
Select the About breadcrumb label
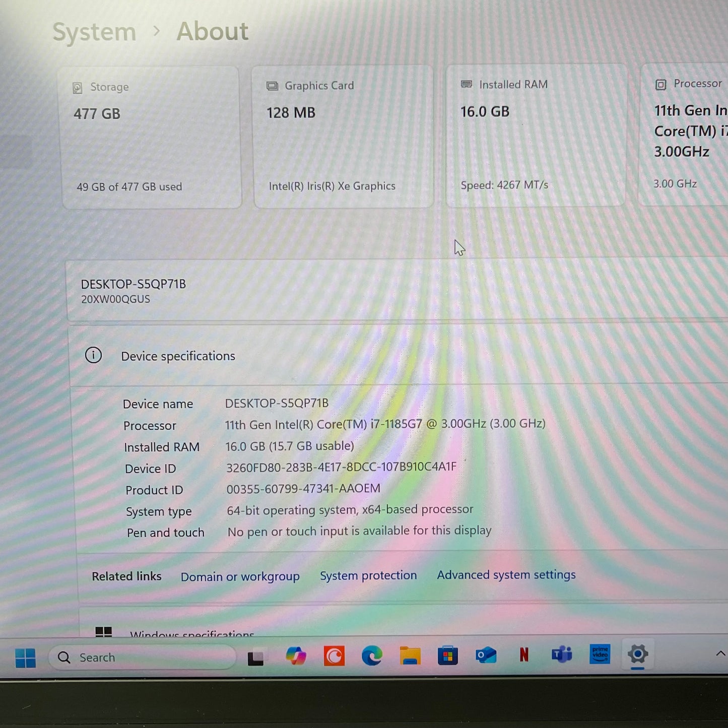coord(212,31)
